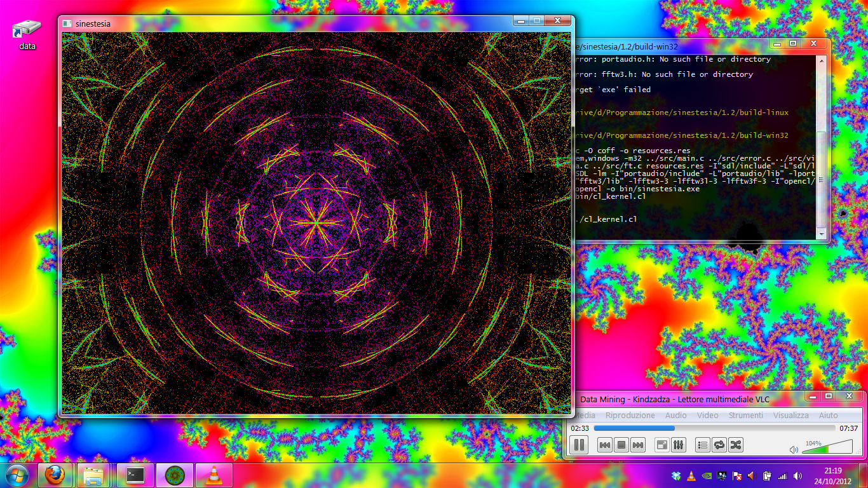Click the build-linux path text in terminal
Viewport: 868px width, 488px height.
(x=681, y=112)
